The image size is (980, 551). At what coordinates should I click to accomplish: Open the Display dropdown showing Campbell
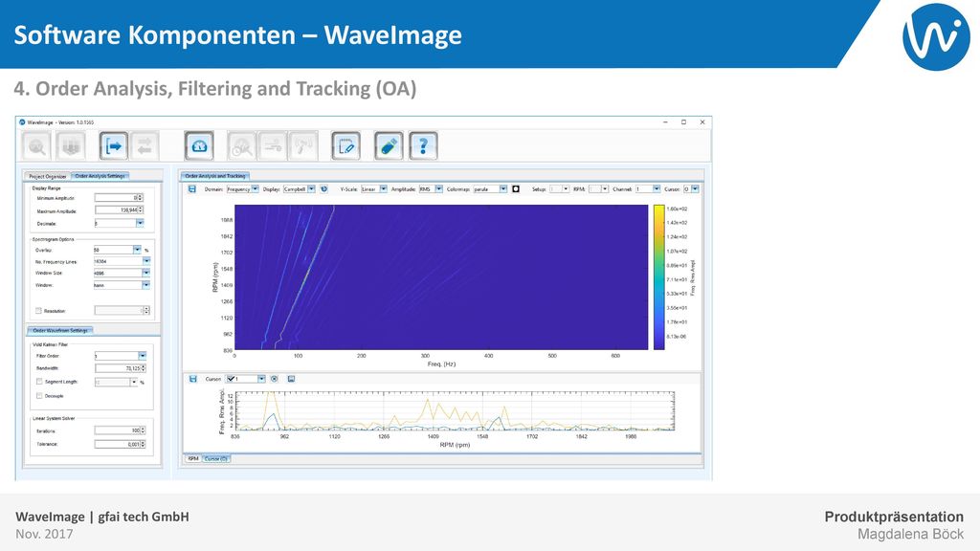pyautogui.click(x=300, y=188)
